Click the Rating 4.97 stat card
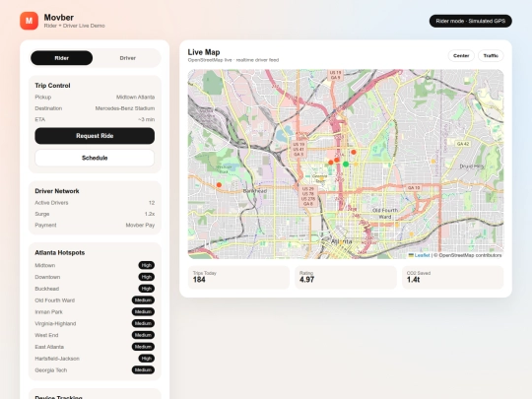 click(346, 277)
